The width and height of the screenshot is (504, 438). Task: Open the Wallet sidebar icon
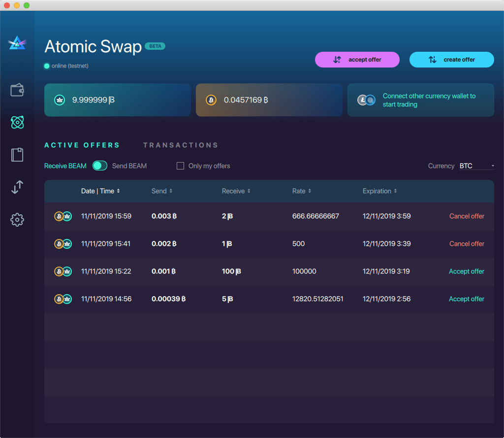17,90
